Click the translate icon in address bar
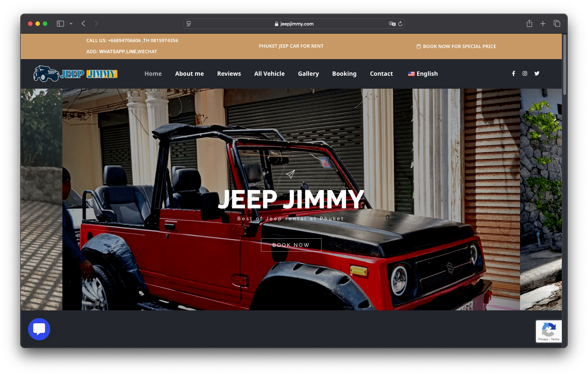Screen dimensions: 588x375 tap(392, 24)
